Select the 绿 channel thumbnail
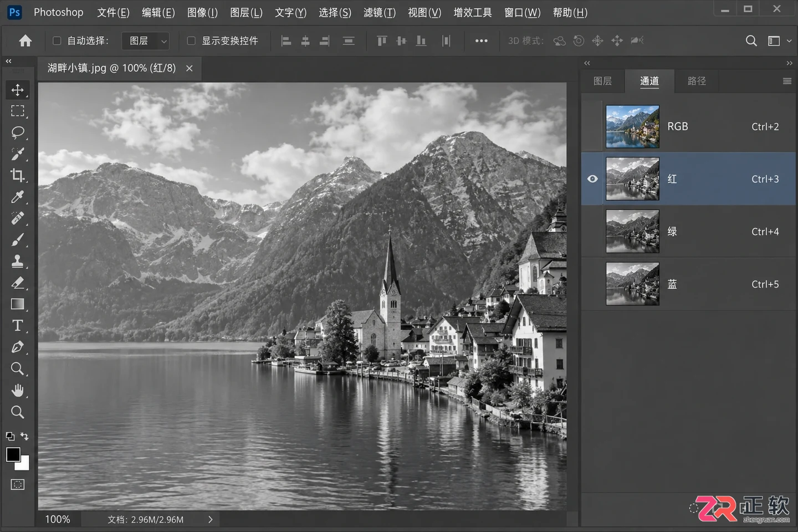This screenshot has height=532, width=798. pos(632,232)
